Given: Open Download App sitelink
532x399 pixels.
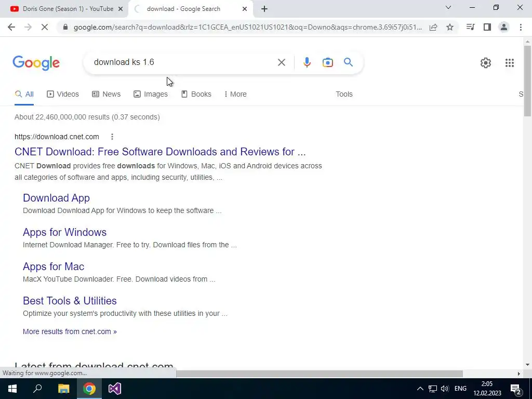Looking at the screenshot, I should click(x=56, y=198).
